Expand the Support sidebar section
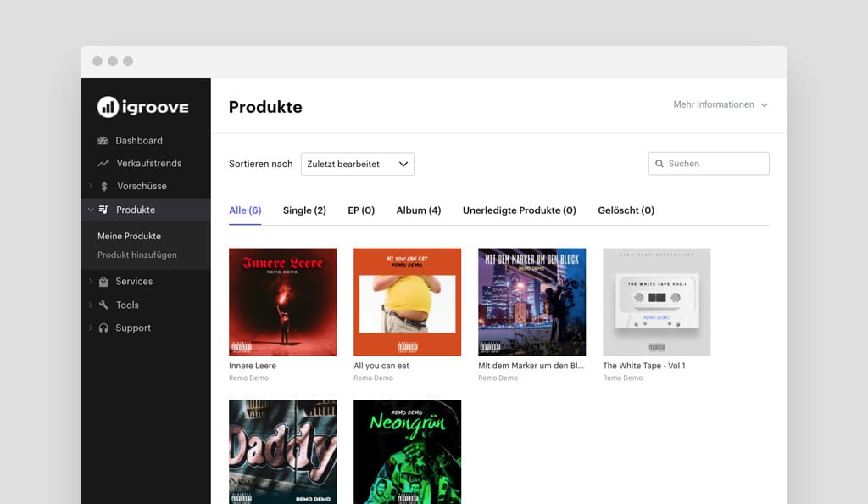This screenshot has width=868, height=504. tap(91, 328)
